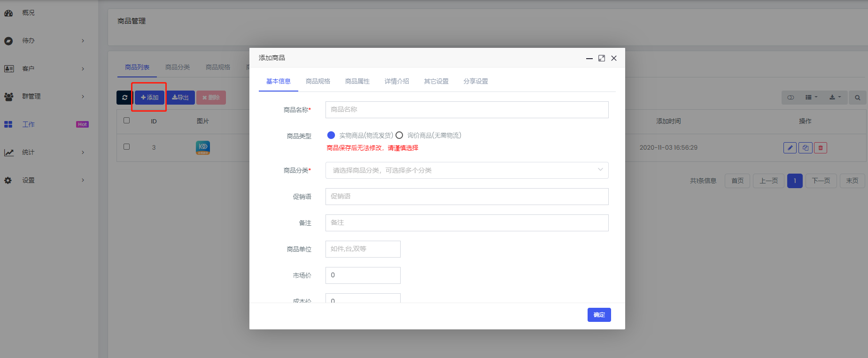Switch to the 详情介绍 tab
The width and height of the screenshot is (868, 358).
coord(396,81)
